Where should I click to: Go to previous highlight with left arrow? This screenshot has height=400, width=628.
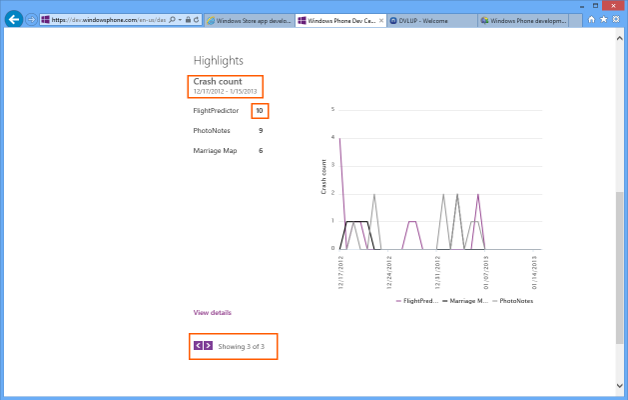[198, 346]
